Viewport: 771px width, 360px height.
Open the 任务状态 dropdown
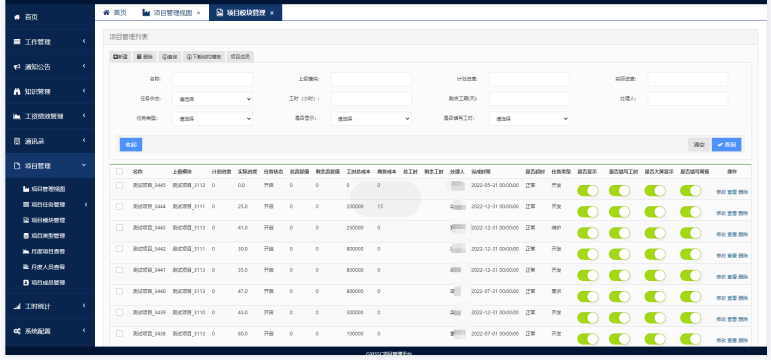tap(212, 99)
